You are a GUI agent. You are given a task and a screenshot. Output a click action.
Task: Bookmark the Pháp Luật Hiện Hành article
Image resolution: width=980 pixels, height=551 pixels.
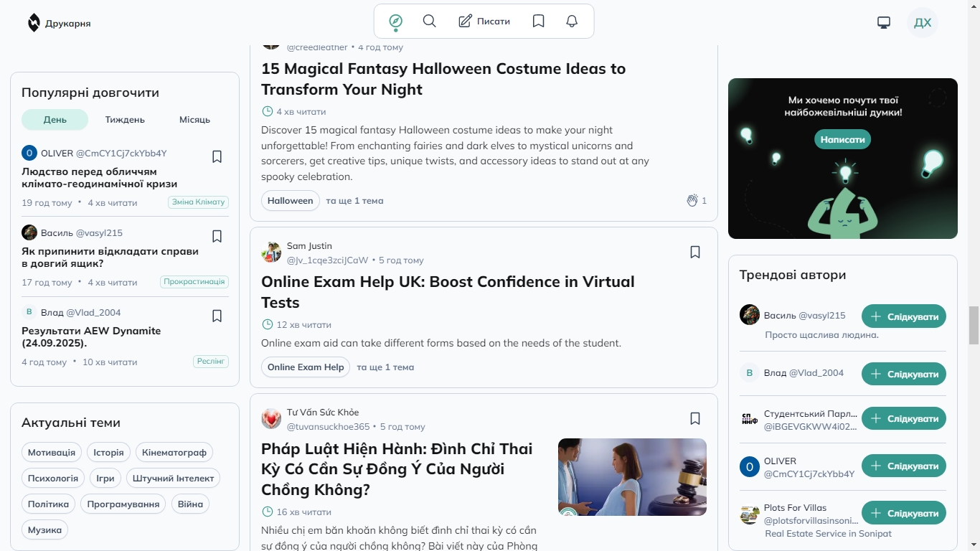point(695,418)
